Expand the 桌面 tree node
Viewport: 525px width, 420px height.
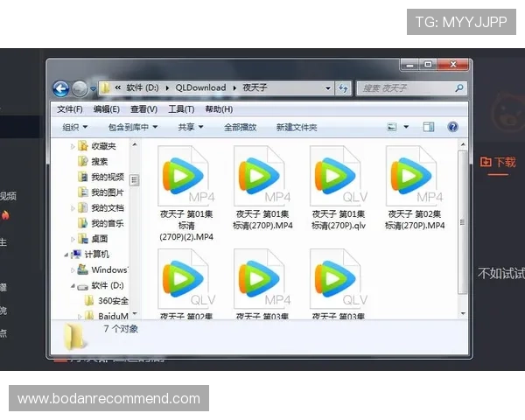click(x=73, y=239)
